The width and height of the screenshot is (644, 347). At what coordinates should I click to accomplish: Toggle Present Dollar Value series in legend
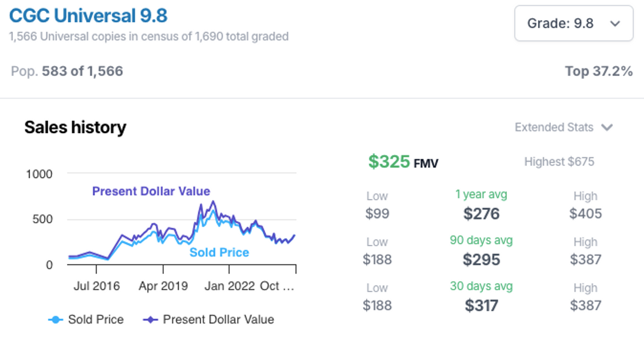209,319
